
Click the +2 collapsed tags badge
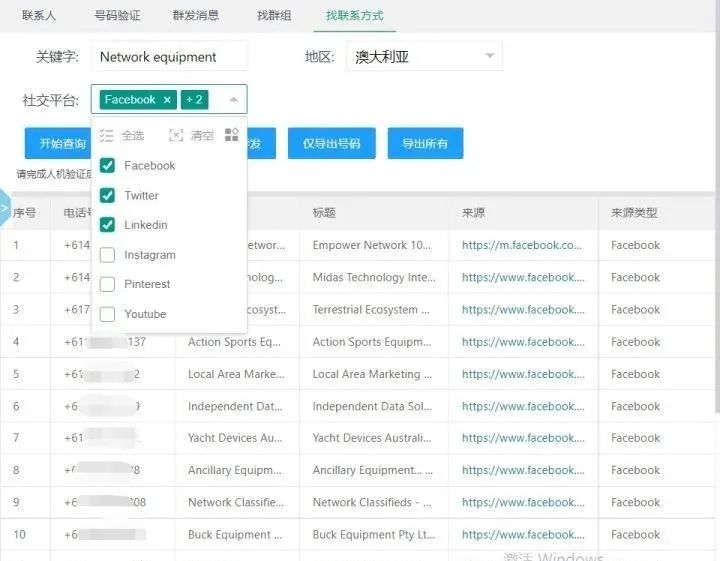[x=194, y=100]
